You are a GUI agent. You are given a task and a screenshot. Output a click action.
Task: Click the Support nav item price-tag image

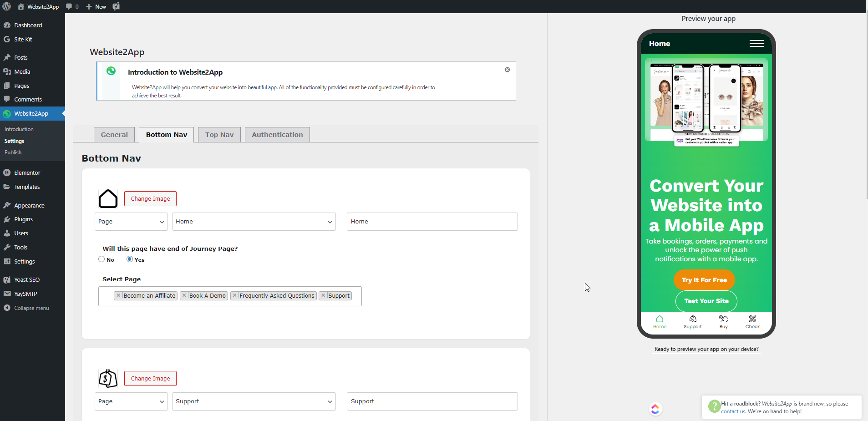108,378
